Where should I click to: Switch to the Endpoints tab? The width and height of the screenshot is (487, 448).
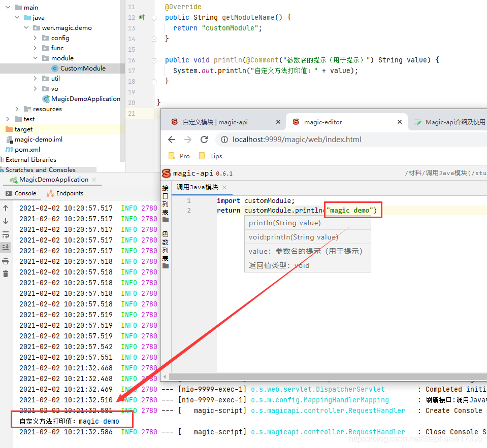coord(65,193)
